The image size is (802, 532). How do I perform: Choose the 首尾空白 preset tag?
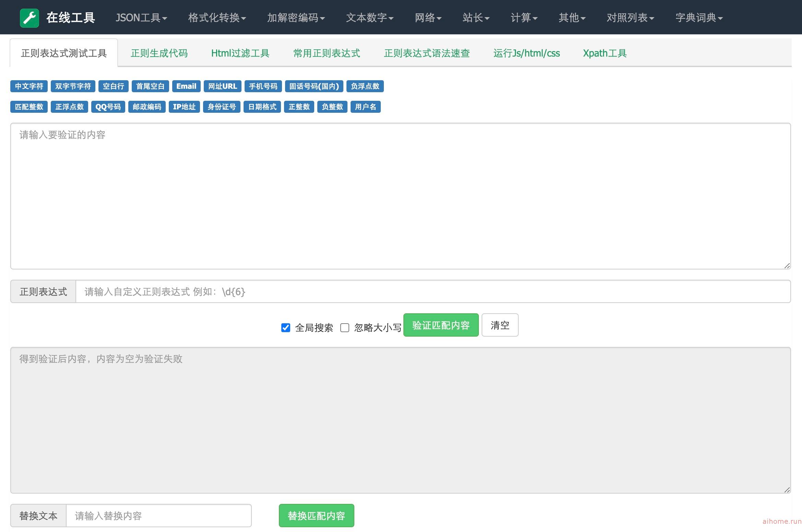(x=150, y=86)
